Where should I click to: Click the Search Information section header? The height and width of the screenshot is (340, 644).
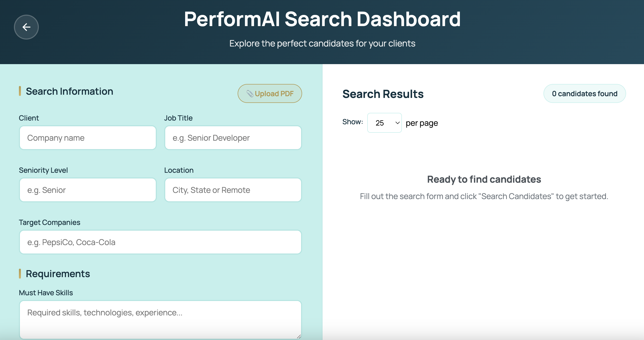(x=69, y=91)
